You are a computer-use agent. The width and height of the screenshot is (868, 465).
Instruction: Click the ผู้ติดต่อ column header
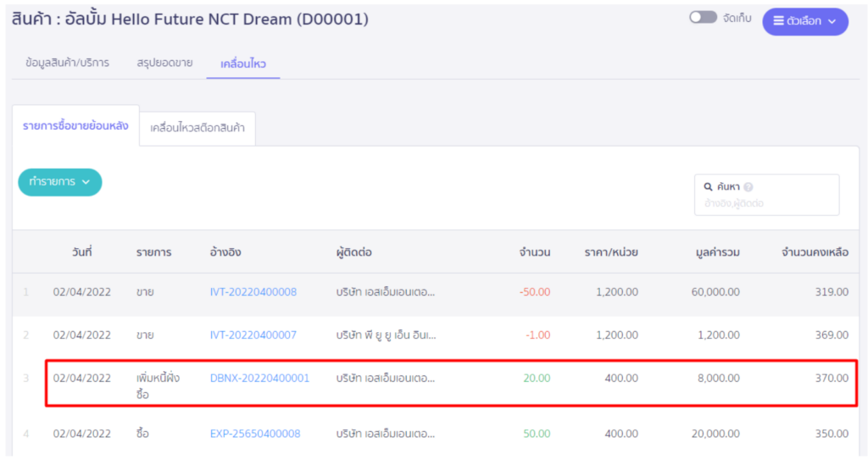pyautogui.click(x=353, y=252)
